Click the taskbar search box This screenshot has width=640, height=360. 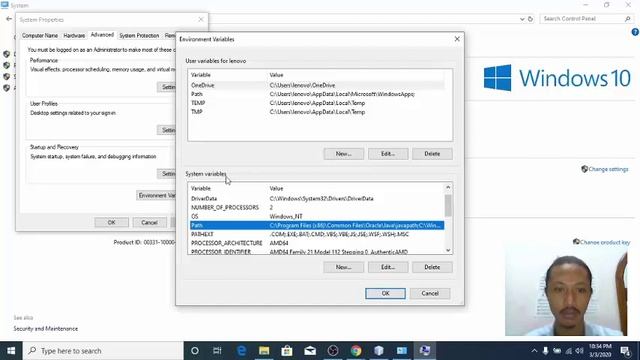pos(103,351)
